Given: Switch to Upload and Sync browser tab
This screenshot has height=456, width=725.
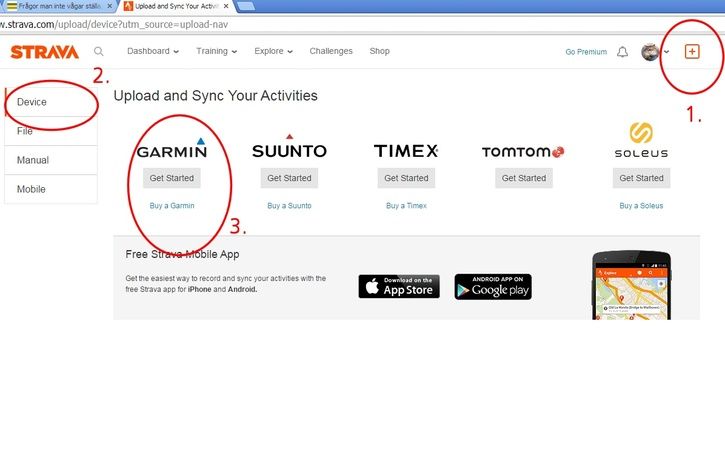Looking at the screenshot, I should 176,6.
